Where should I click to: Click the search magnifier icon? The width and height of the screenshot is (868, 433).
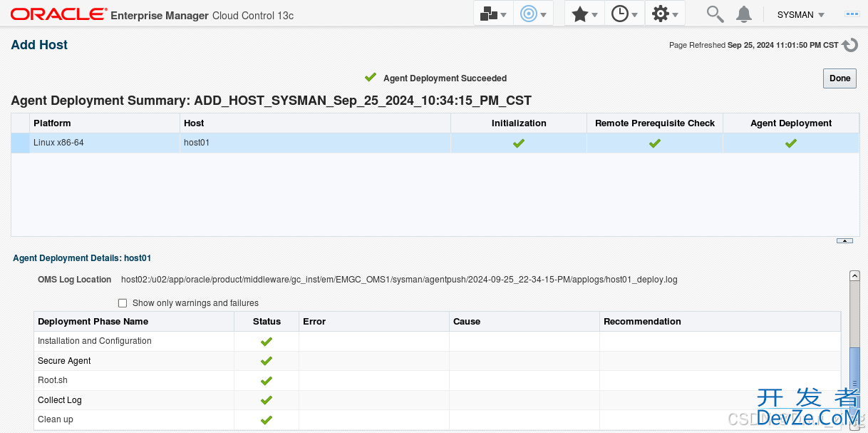715,14
